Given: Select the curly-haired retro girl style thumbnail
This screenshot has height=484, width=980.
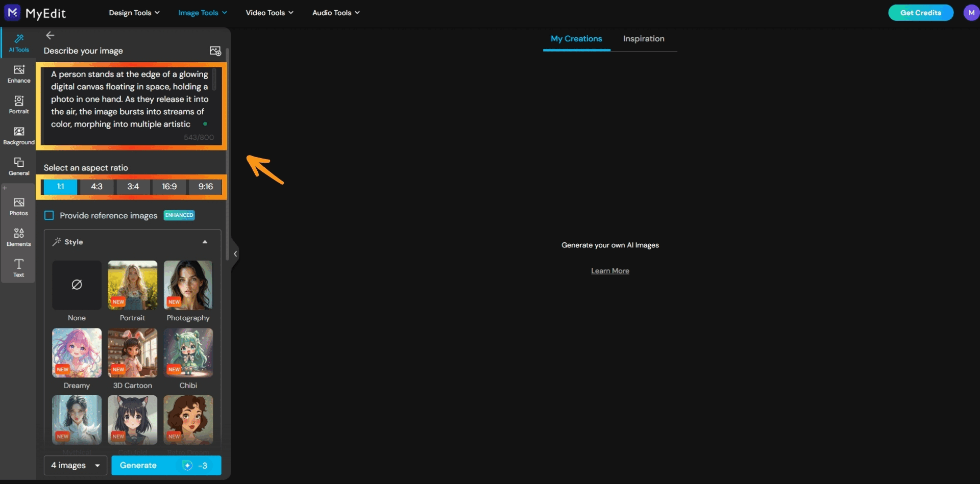Looking at the screenshot, I should pyautogui.click(x=188, y=420).
